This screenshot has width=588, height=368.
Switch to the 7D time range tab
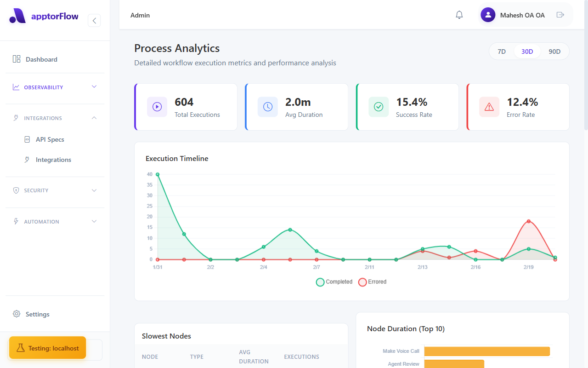[502, 51]
